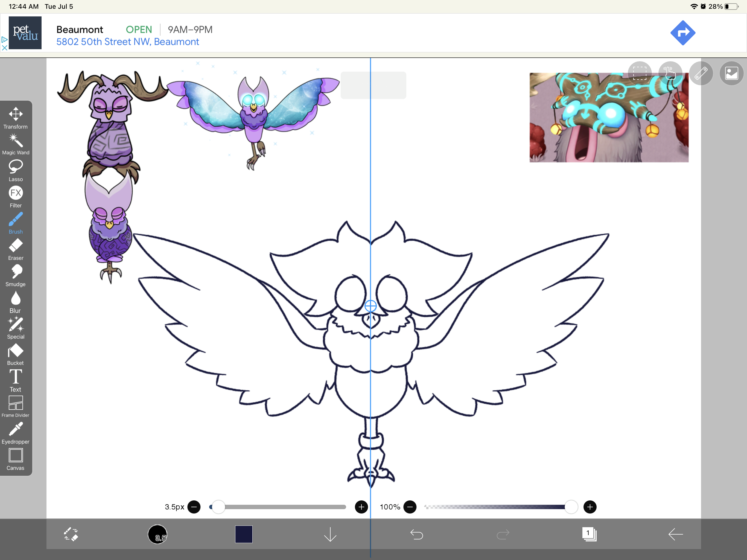Decrease opacity with minus button
Image resolution: width=747 pixels, height=560 pixels.
click(x=410, y=507)
